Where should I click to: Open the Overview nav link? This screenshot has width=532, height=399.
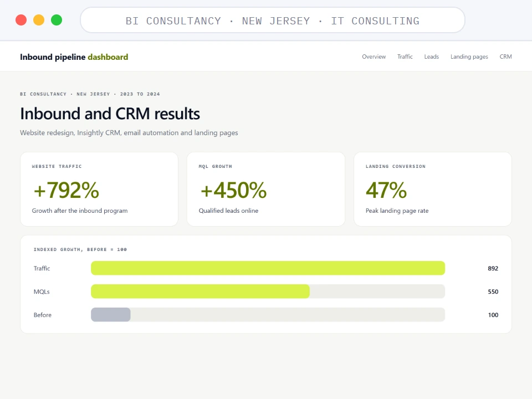point(374,57)
